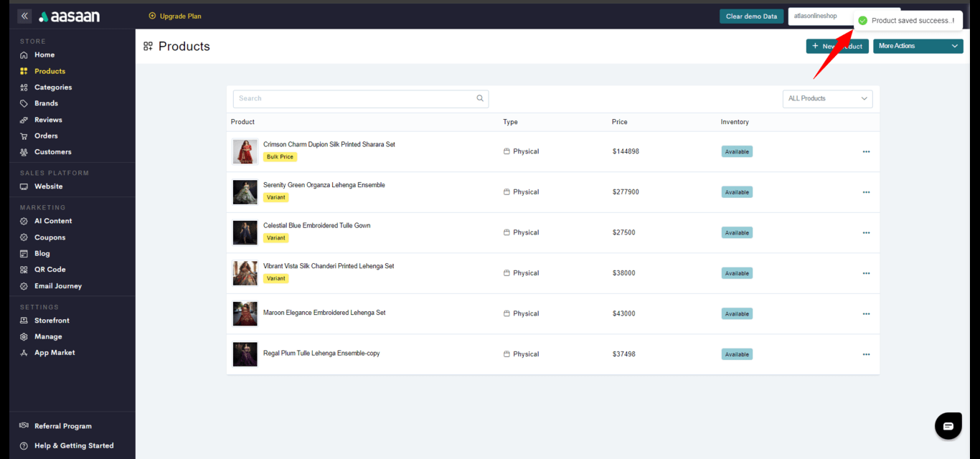Open Orders from the sidebar
Screen dimensions: 980x459
46,136
